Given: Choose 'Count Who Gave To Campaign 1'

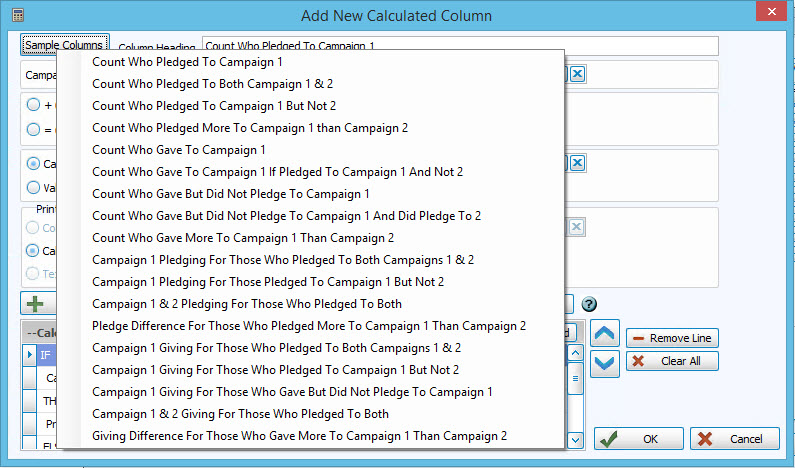Looking at the screenshot, I should tap(178, 150).
